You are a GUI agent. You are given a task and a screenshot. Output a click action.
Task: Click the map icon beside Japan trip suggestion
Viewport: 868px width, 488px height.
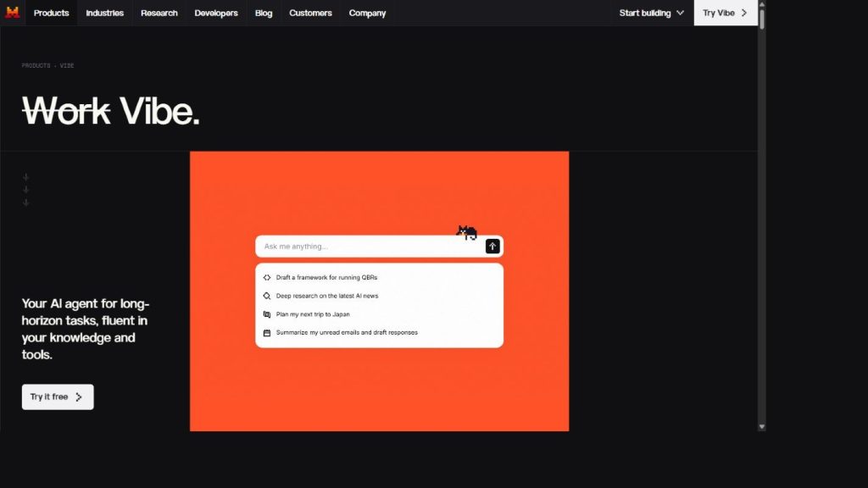(x=267, y=314)
